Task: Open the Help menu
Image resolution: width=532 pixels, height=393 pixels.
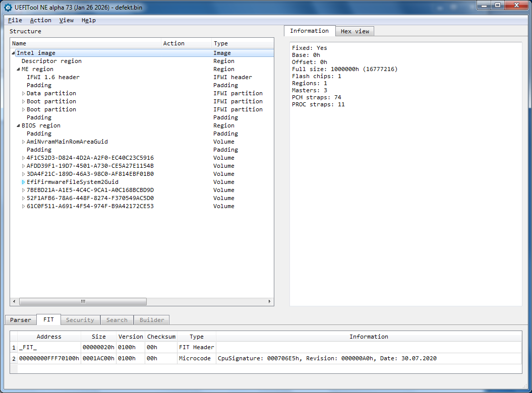Action: pos(88,20)
